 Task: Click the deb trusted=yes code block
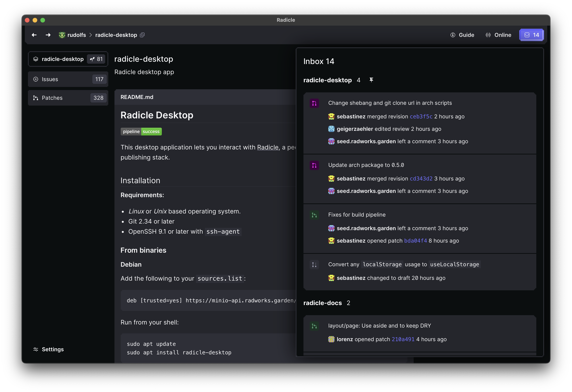click(208, 300)
